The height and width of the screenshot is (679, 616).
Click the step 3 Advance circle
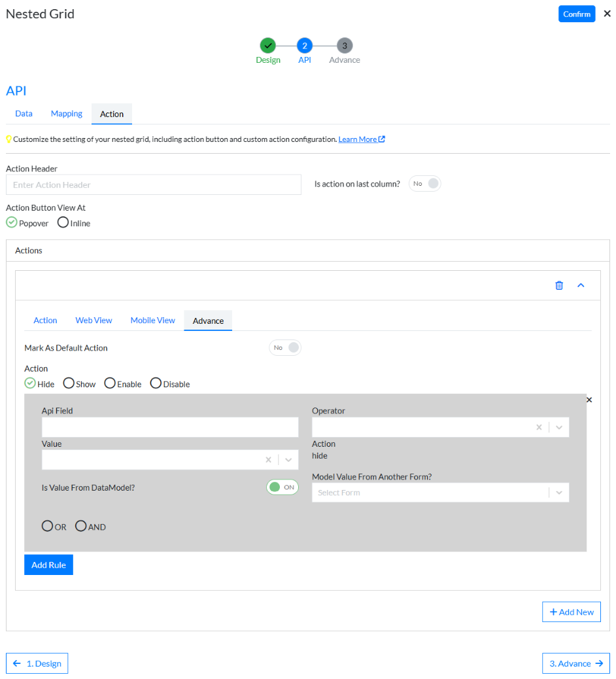click(x=345, y=46)
